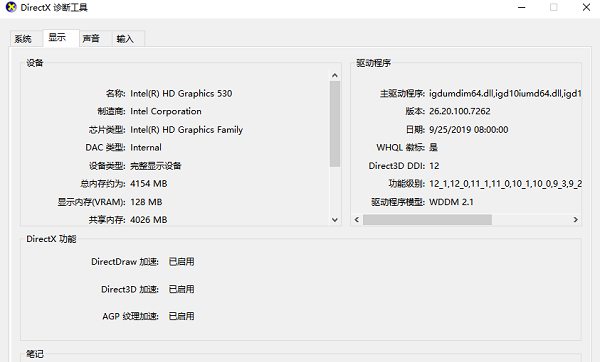Image resolution: width=600 pixels, height=362 pixels.
Task: Click the 显示内存(VRAM) label
Action: click(91, 202)
